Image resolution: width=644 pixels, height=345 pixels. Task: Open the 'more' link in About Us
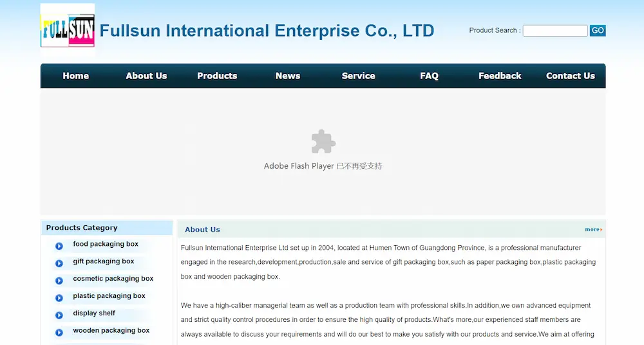(x=593, y=229)
